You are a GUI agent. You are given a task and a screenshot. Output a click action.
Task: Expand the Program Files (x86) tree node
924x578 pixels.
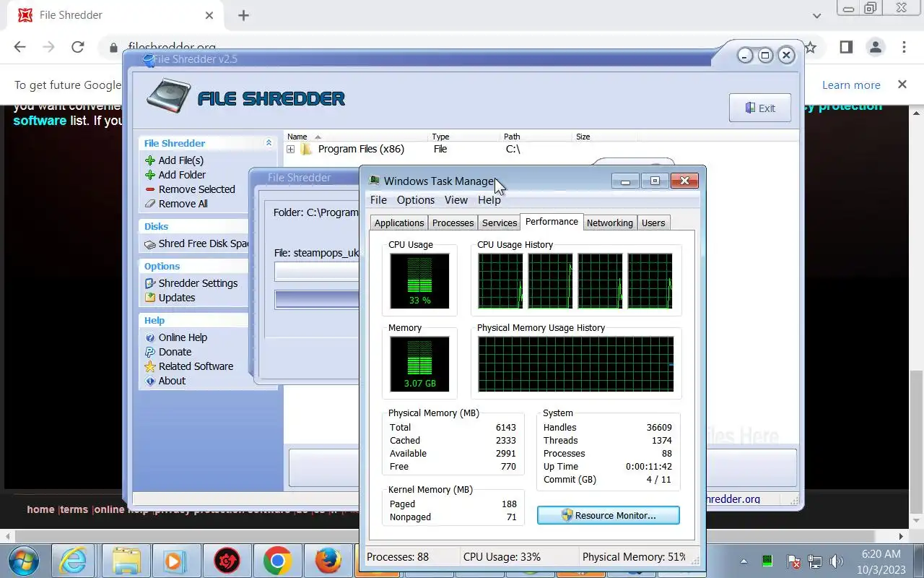[290, 149]
